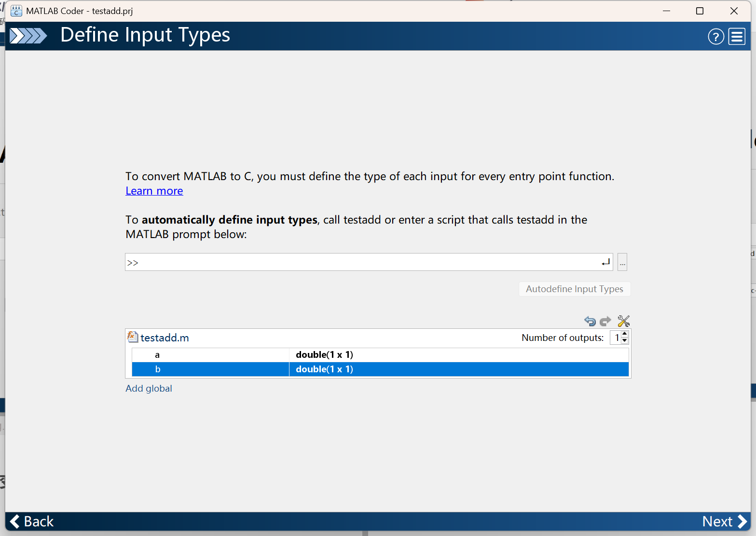Close the MATLAB Coder window
The width and height of the screenshot is (756, 536).
point(734,11)
